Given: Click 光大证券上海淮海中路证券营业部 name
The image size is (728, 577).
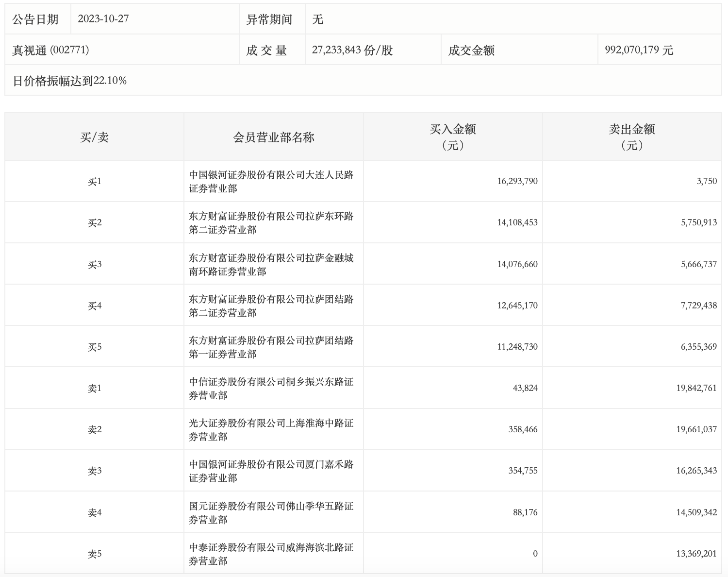Looking at the screenshot, I should point(271,429).
